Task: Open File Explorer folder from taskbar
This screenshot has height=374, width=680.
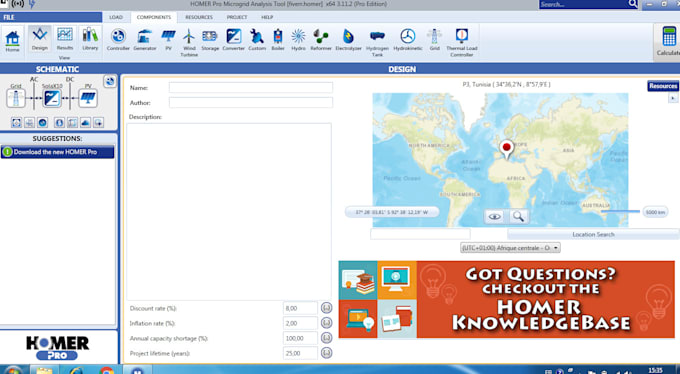Action: (x=44, y=370)
